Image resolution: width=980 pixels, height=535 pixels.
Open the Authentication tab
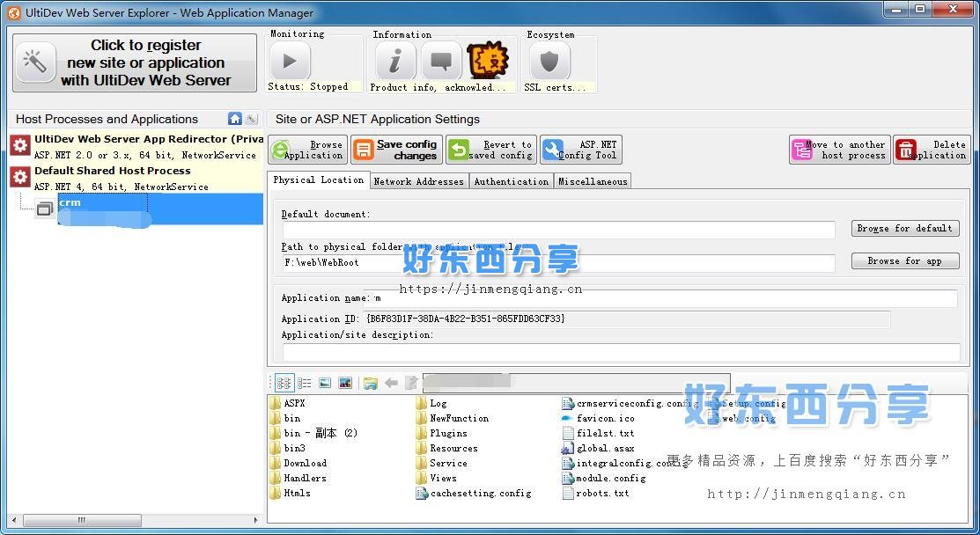tap(512, 181)
